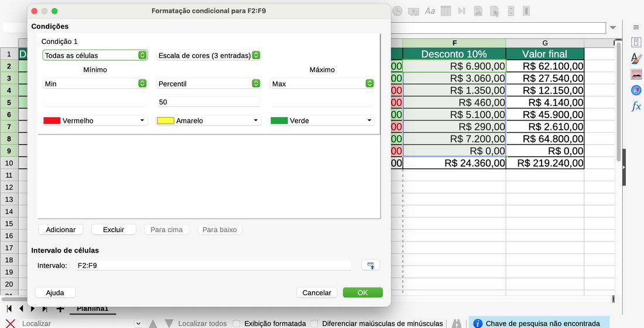Close the find toolbar with red X
The height and width of the screenshot is (328, 644).
11,323
